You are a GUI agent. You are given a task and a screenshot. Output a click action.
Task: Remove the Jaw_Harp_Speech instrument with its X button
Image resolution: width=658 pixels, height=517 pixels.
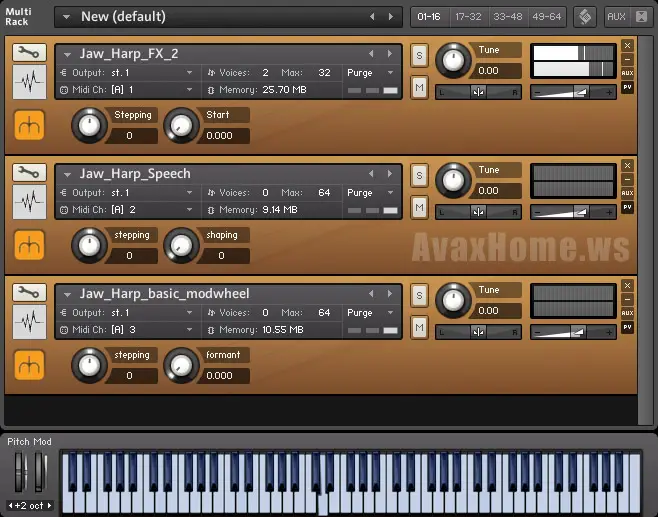627,165
